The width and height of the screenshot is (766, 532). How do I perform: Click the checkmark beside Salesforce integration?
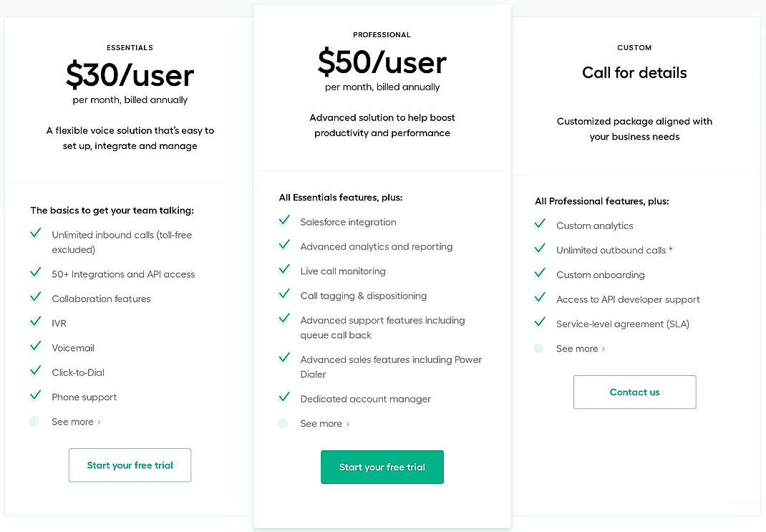tap(284, 221)
